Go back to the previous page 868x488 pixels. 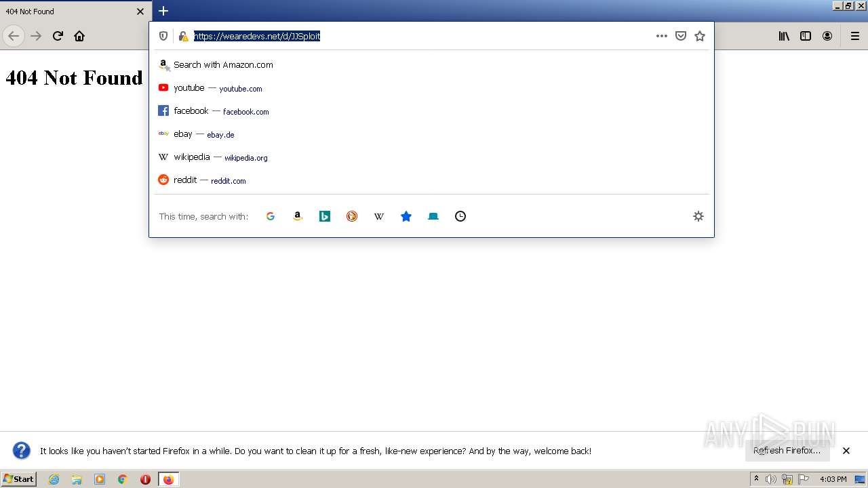(x=14, y=36)
